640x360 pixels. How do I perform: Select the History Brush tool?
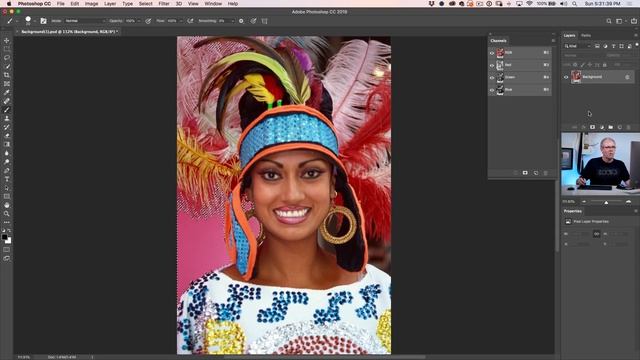pyautogui.click(x=7, y=127)
